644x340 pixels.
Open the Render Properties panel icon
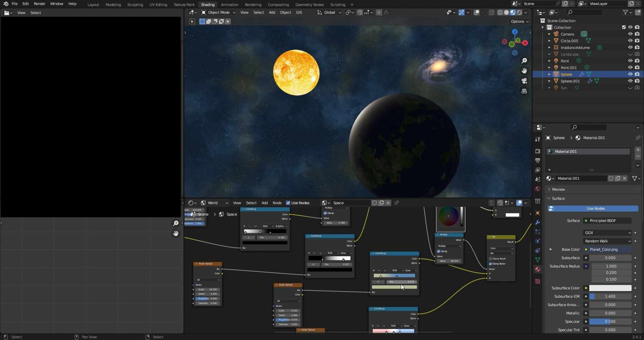(x=538, y=152)
